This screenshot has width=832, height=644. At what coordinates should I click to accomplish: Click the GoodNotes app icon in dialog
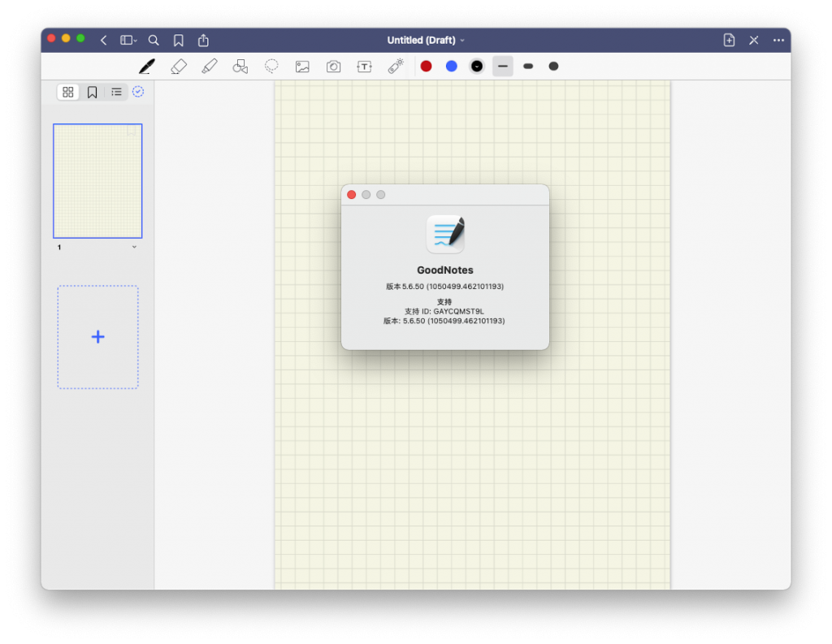point(445,234)
